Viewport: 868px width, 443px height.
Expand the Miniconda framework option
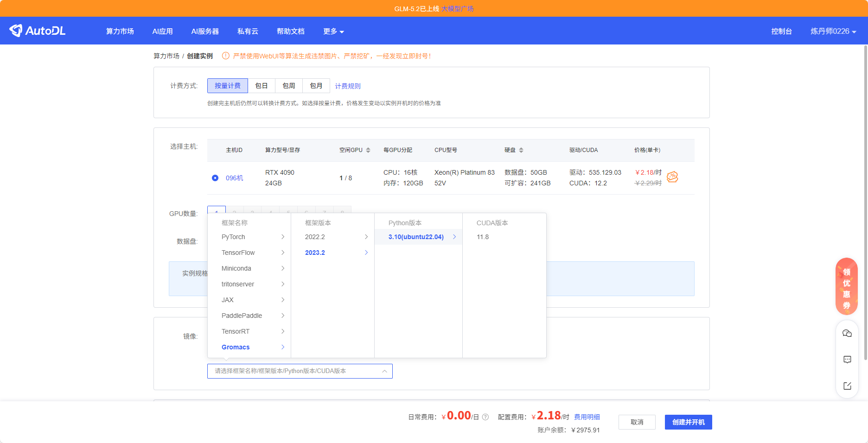click(249, 268)
